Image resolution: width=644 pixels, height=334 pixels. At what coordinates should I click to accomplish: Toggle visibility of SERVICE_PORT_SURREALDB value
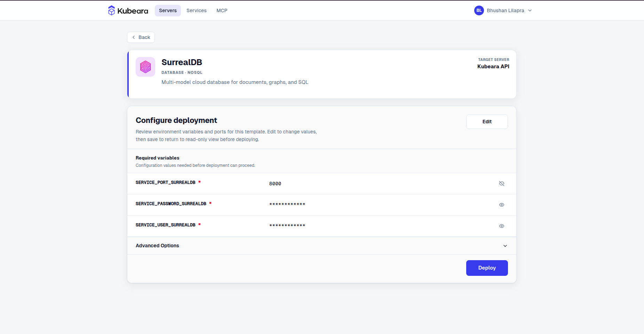coord(502,184)
